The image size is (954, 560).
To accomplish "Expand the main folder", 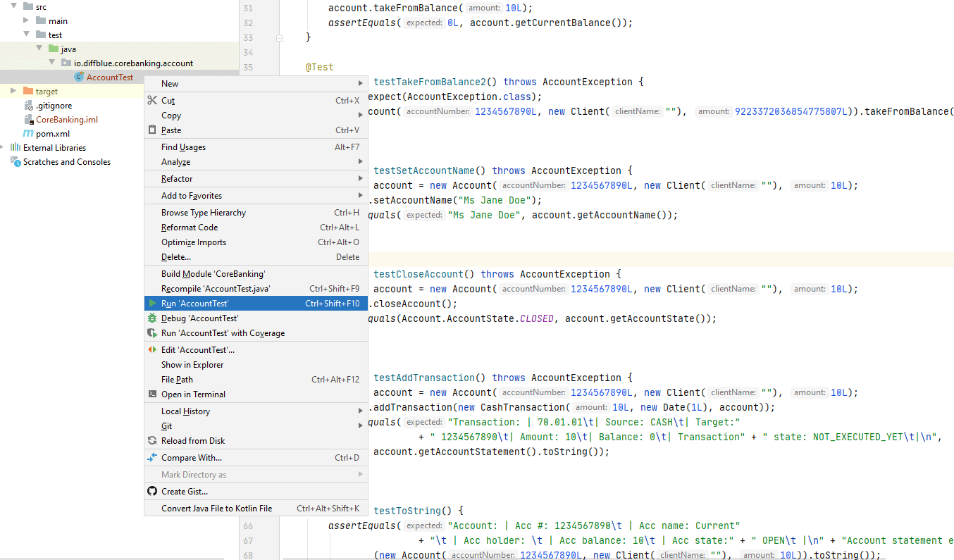I will [x=27, y=21].
